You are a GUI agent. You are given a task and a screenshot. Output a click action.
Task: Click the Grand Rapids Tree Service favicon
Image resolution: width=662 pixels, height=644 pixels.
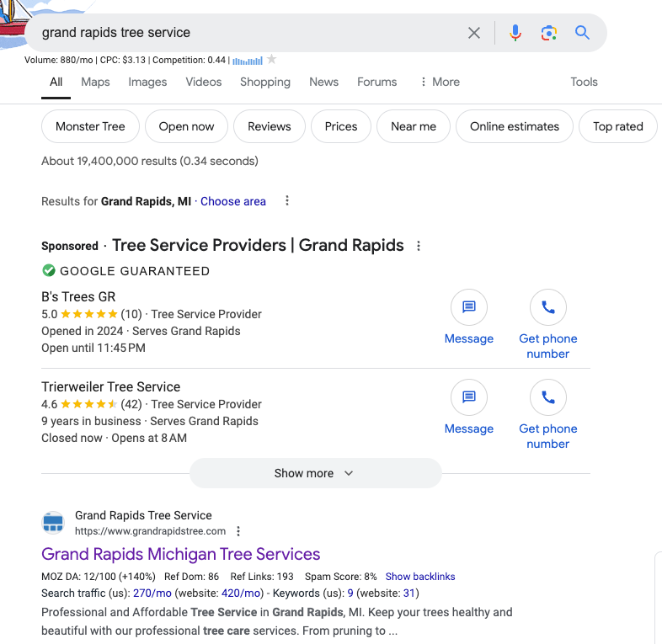click(53, 523)
